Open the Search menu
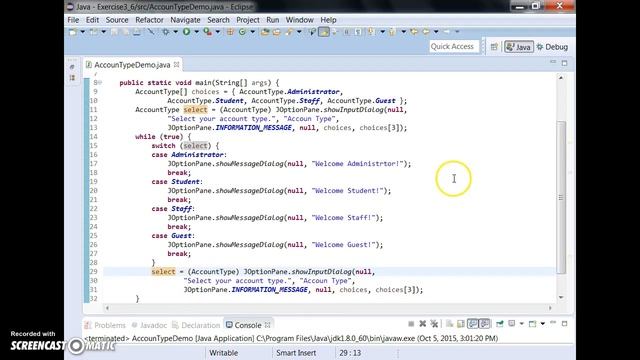Image resolution: width=640 pixels, height=360 pixels. pyautogui.click(x=218, y=20)
